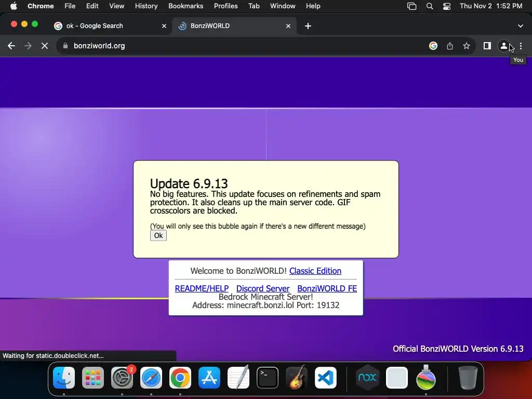Open the macOS installer Dock icon

pyautogui.click(x=426, y=378)
